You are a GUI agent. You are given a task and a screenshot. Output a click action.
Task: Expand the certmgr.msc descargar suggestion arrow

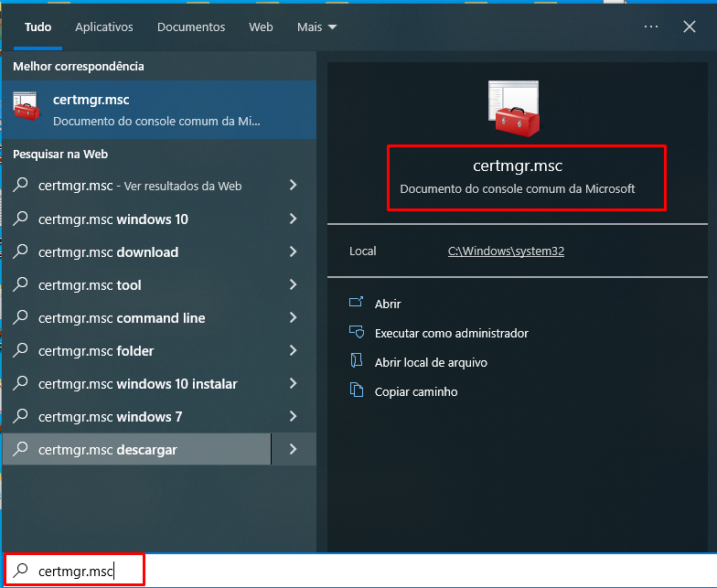point(294,450)
